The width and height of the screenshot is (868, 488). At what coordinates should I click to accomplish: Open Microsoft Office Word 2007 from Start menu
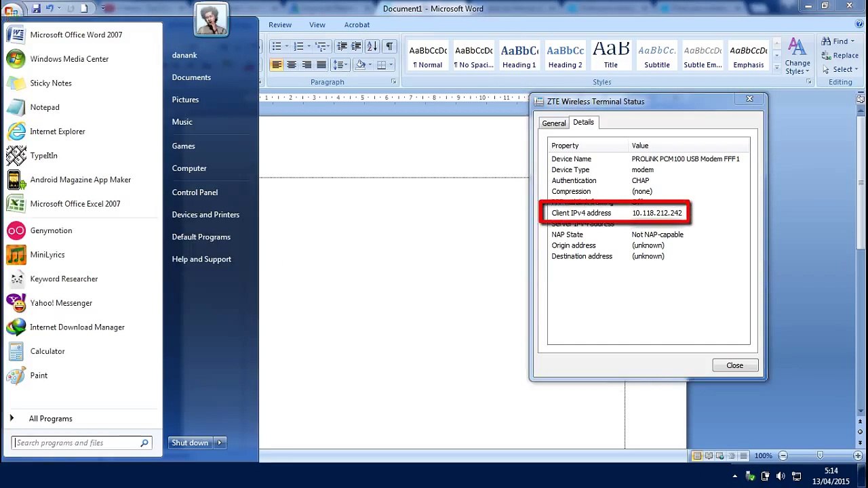click(81, 35)
